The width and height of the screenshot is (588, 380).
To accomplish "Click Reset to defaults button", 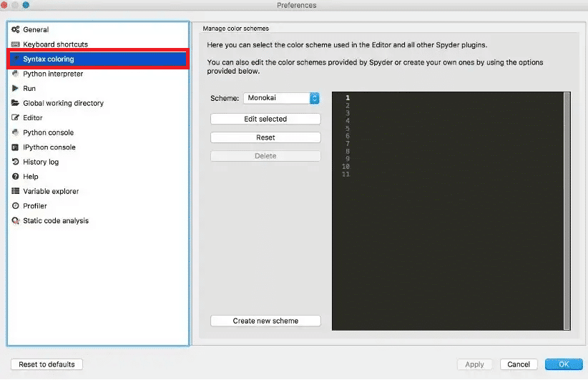I will click(x=47, y=364).
